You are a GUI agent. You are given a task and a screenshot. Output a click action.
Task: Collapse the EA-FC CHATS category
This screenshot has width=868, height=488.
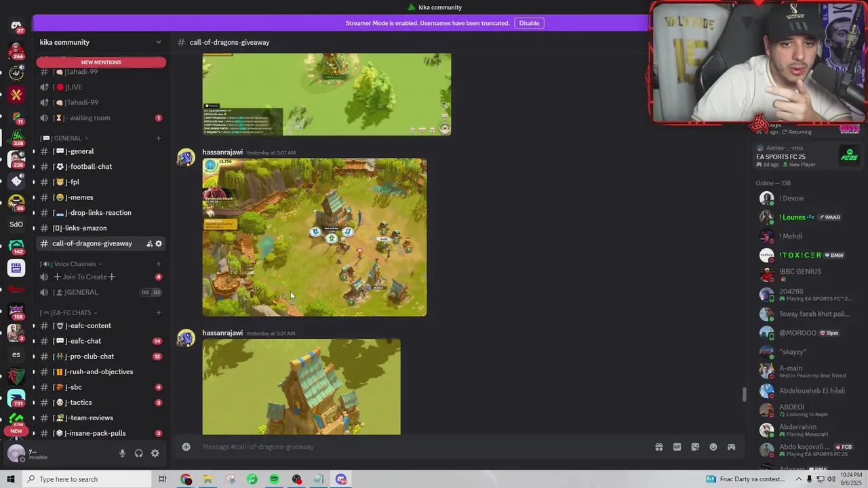tap(68, 312)
